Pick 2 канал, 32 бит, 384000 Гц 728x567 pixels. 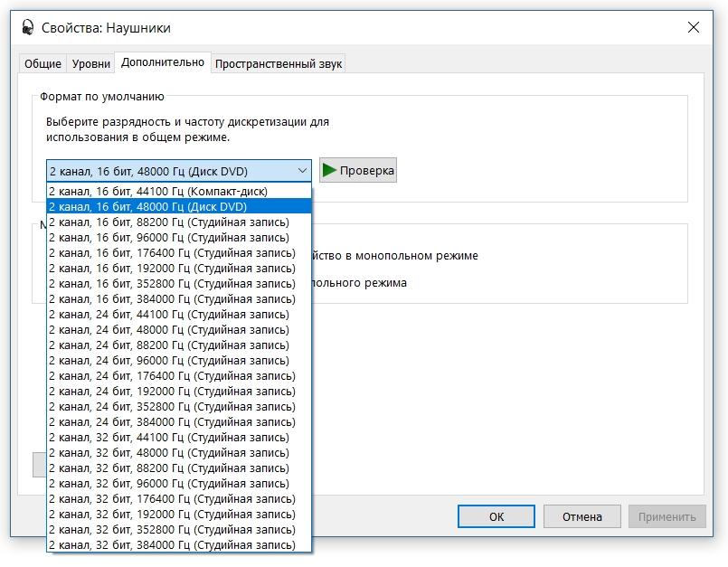(179, 544)
